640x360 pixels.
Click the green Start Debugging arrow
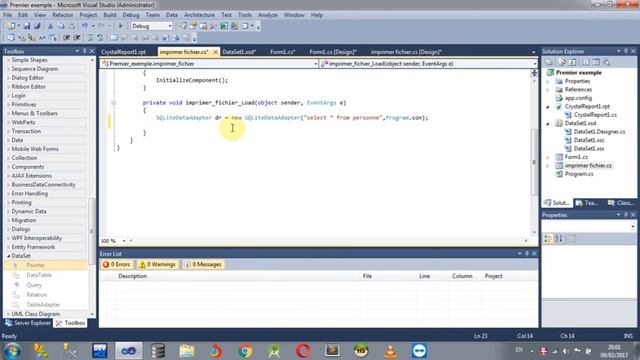(x=120, y=26)
